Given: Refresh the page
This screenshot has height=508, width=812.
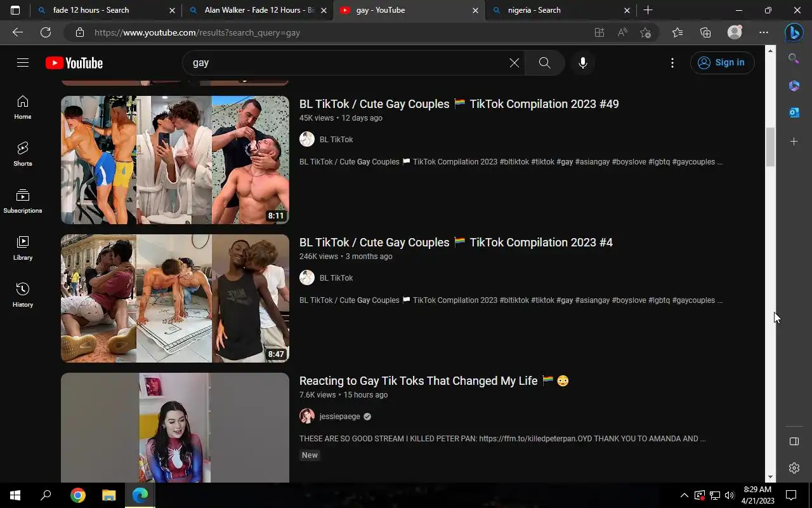Looking at the screenshot, I should tap(46, 32).
